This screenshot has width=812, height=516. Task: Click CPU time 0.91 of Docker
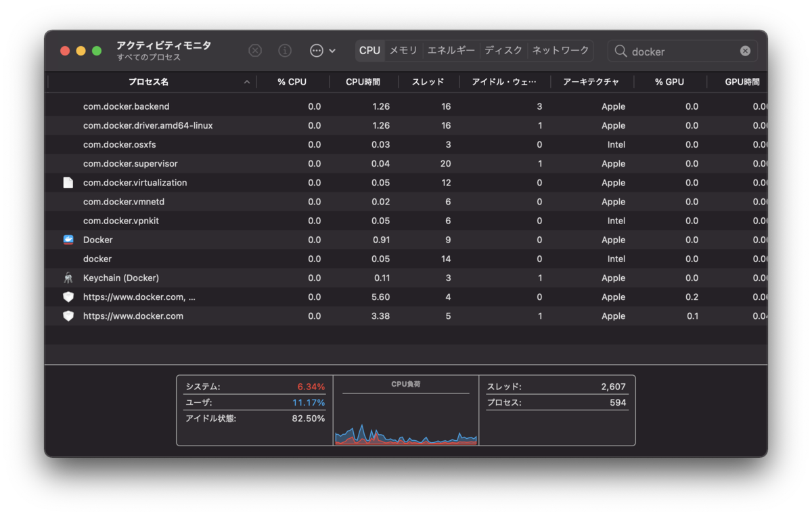pyautogui.click(x=381, y=240)
